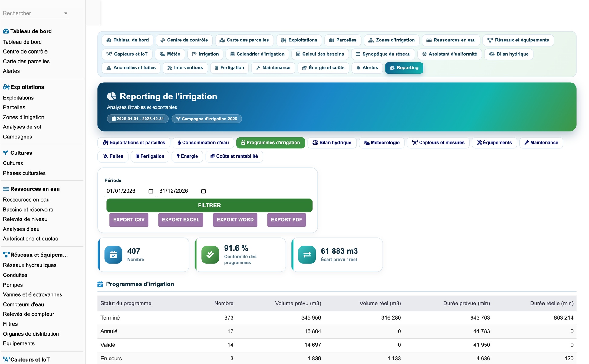Click EXPORT PDF button
The width and height of the screenshot is (589, 364).
click(x=286, y=220)
